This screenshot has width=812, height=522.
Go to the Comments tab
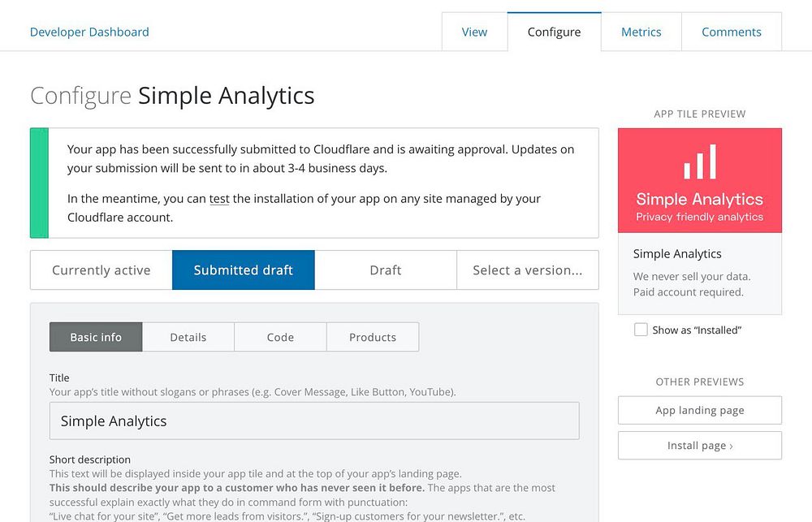click(x=731, y=32)
